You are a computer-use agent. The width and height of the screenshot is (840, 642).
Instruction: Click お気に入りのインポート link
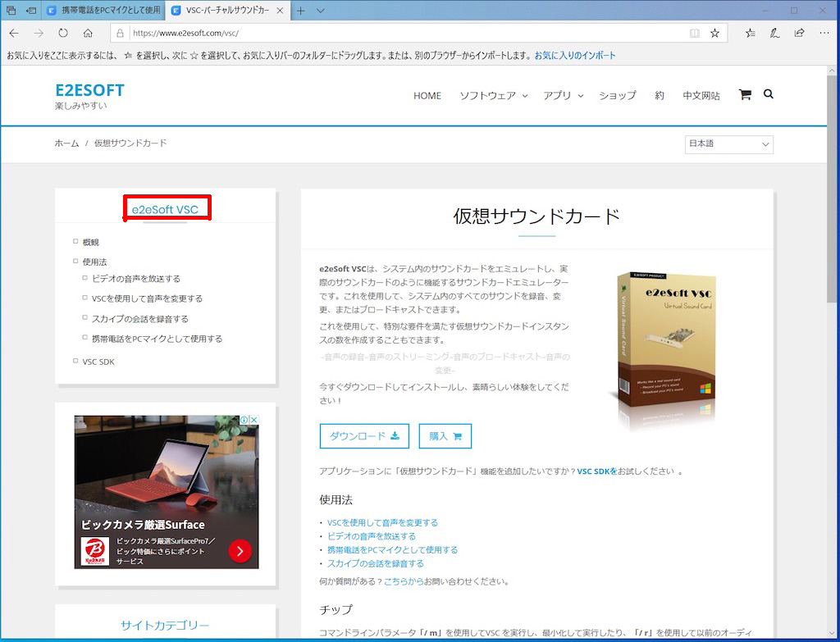coord(575,55)
